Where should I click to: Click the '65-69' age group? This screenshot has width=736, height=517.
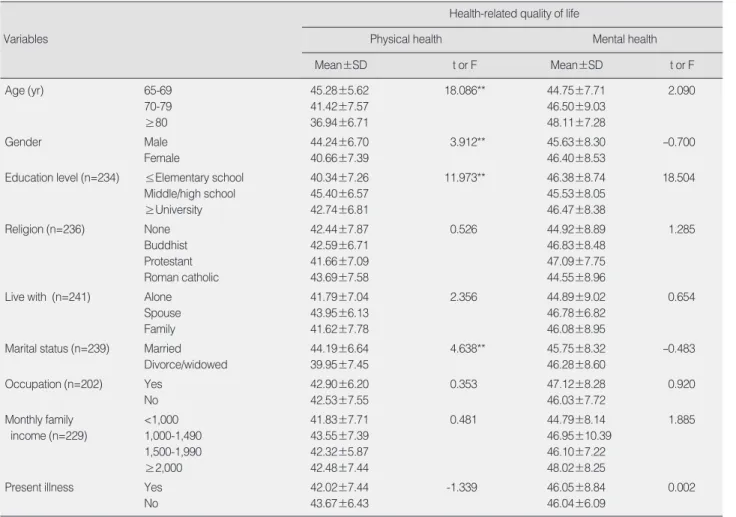[x=158, y=90]
